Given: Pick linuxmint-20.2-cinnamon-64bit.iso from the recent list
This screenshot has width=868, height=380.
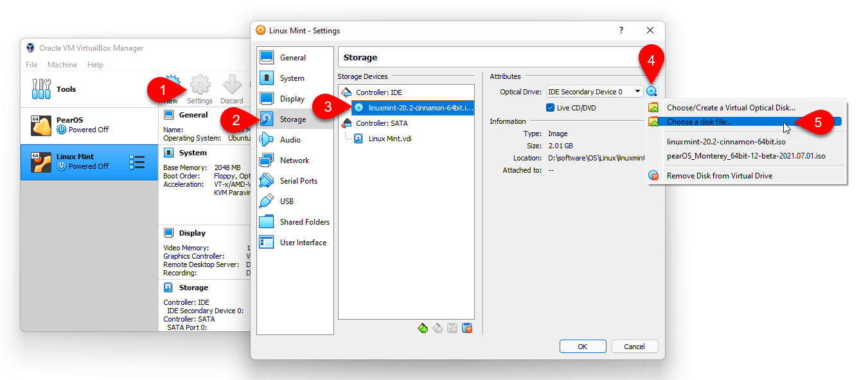Looking at the screenshot, I should pos(745,142).
